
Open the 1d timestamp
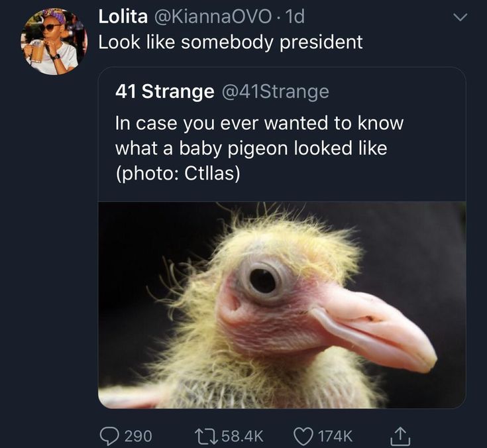coord(295,17)
